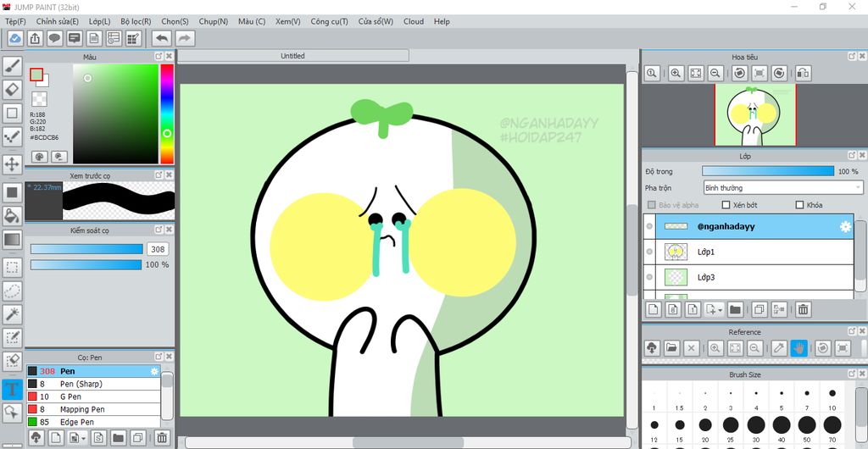868x449 pixels.
Task: Click the brush size input field 308
Action: pos(158,249)
